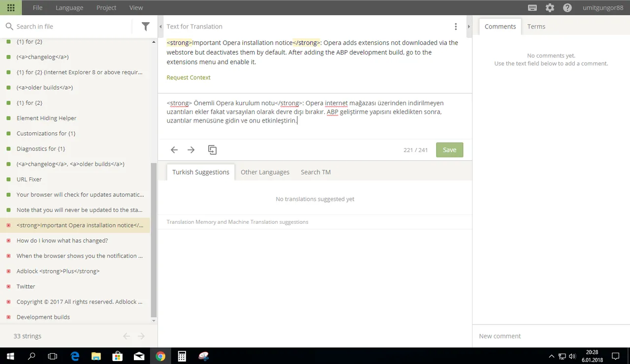
Task: Switch to Chrome on the taskbar
Action: (160, 356)
